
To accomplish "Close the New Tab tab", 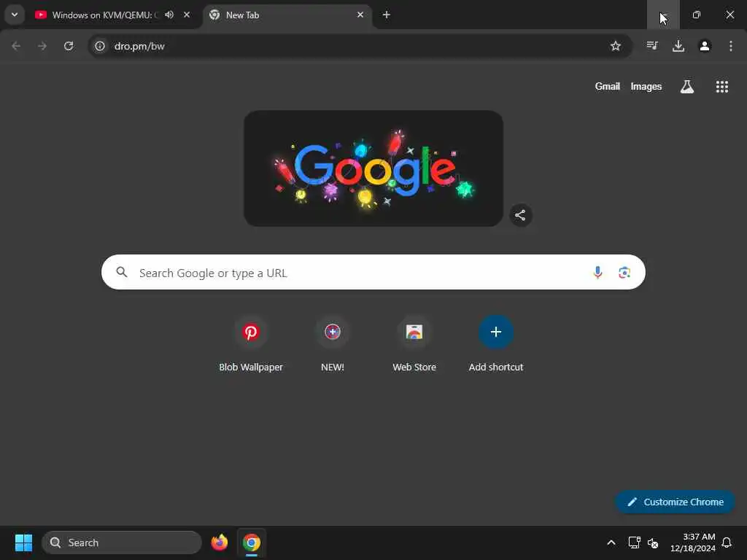I will pos(360,15).
